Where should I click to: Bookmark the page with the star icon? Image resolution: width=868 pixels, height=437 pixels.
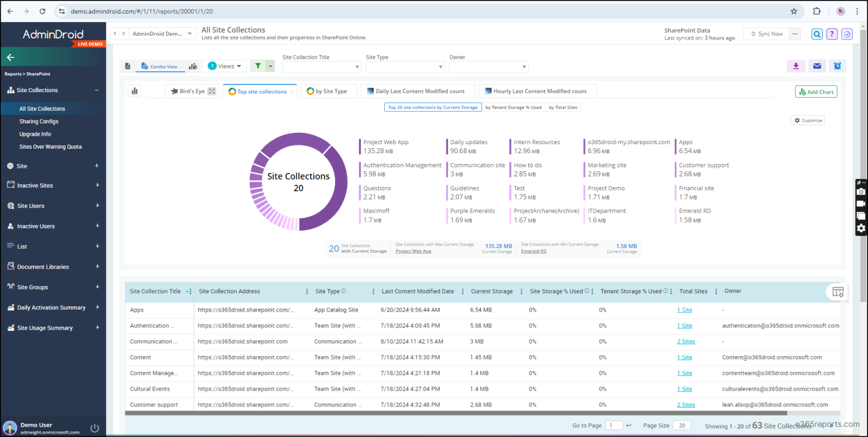click(x=794, y=11)
